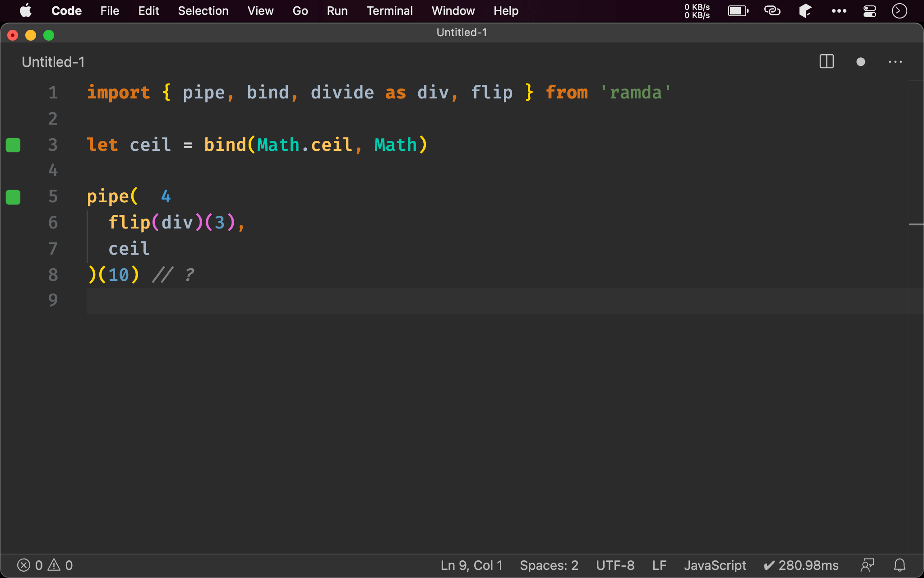
Task: Click the 'ramda' string on line 1
Action: (635, 93)
